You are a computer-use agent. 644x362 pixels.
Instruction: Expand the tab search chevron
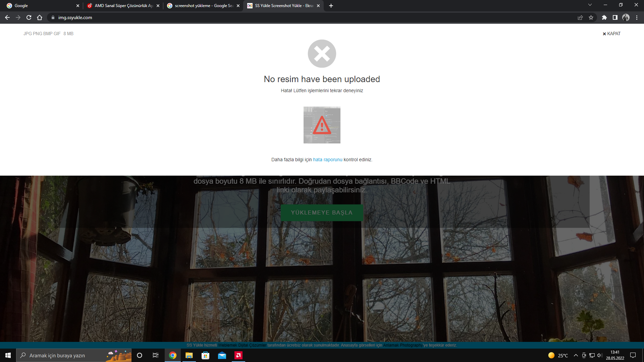pyautogui.click(x=590, y=5)
